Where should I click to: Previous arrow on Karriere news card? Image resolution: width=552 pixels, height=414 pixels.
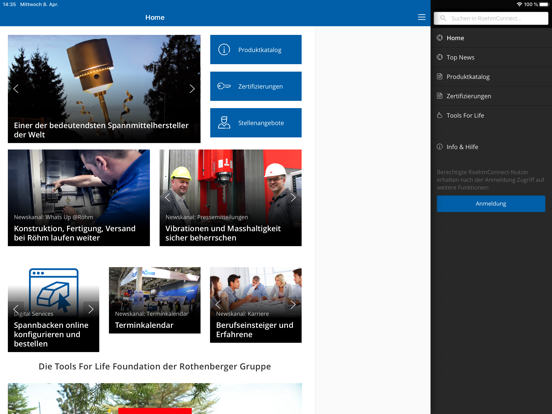tap(218, 305)
